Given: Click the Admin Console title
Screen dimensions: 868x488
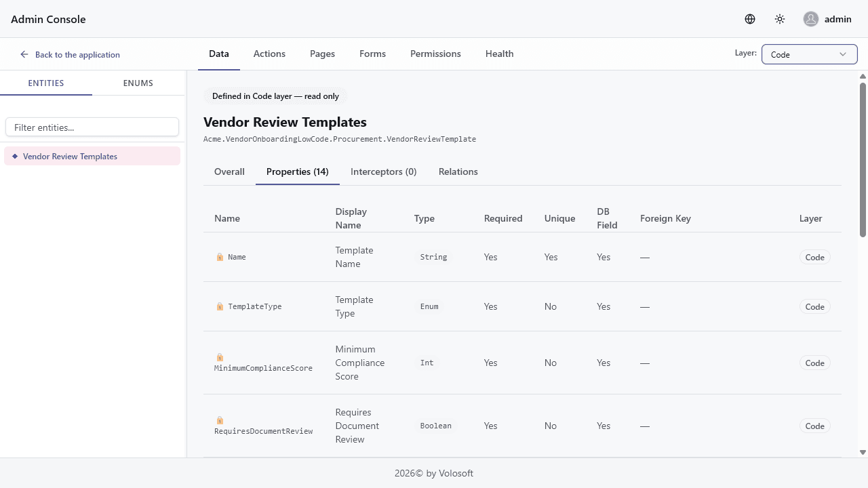Looking at the screenshot, I should tap(48, 19).
